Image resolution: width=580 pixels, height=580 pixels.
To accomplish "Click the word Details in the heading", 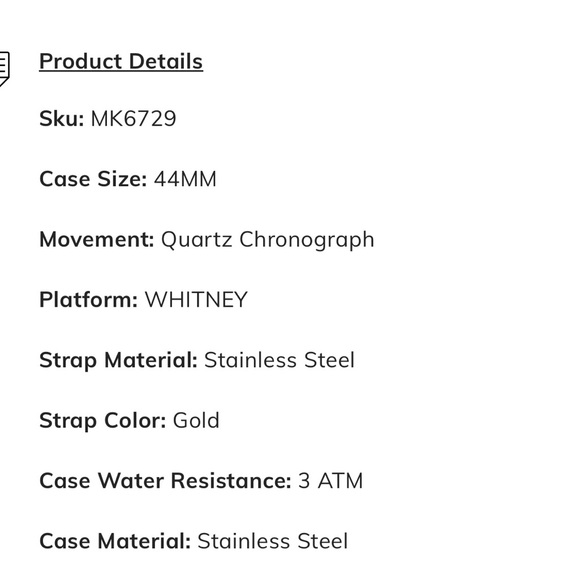I will tap(166, 62).
